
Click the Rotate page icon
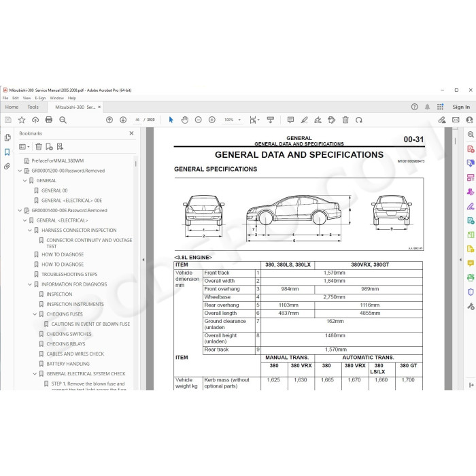click(x=359, y=120)
